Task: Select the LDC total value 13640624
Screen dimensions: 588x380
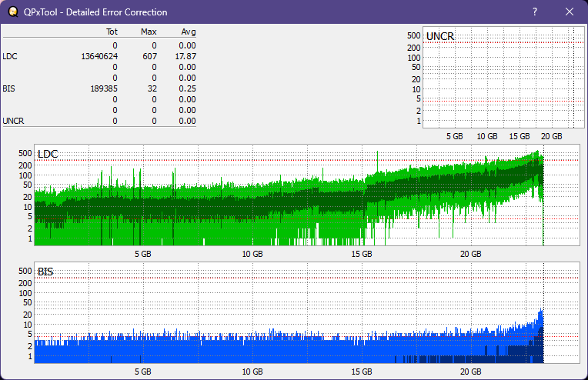Action: tap(99, 56)
